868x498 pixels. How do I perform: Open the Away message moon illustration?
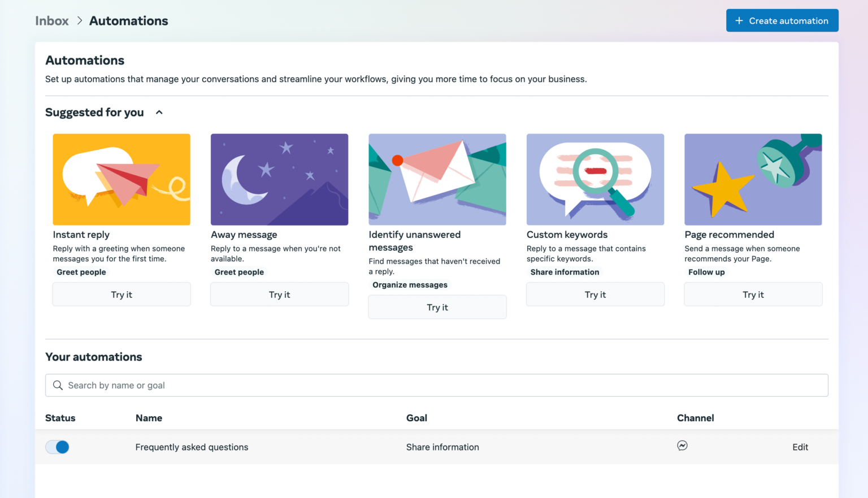pyautogui.click(x=279, y=180)
